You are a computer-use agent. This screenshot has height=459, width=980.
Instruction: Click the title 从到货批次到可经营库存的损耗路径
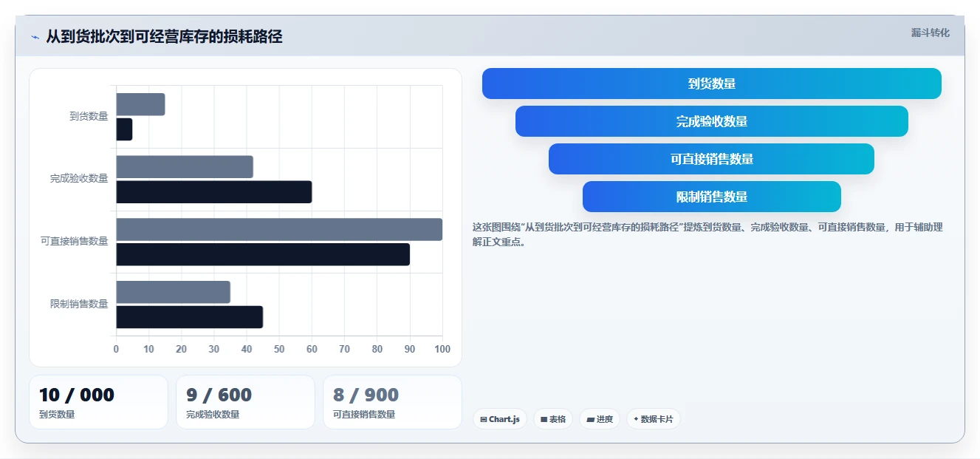164,37
